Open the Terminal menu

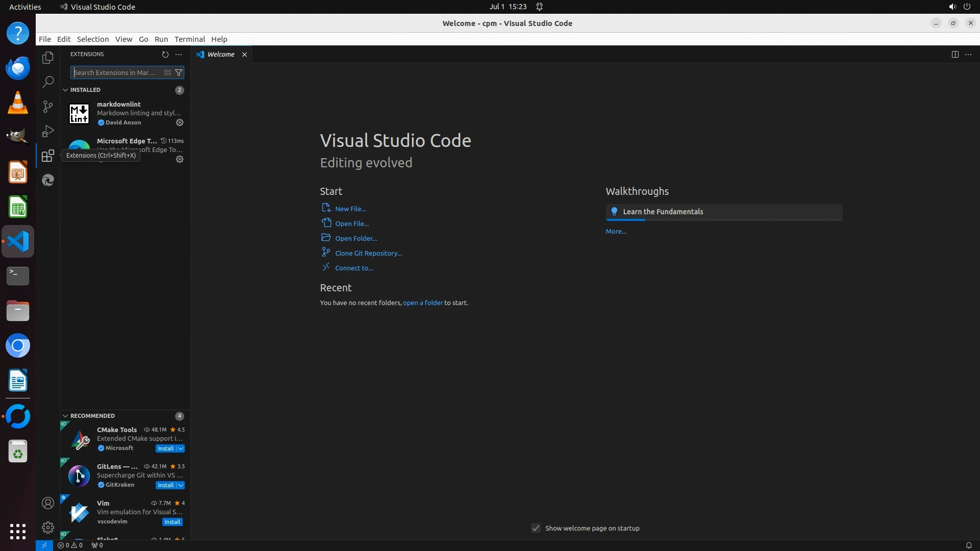pyautogui.click(x=189, y=39)
